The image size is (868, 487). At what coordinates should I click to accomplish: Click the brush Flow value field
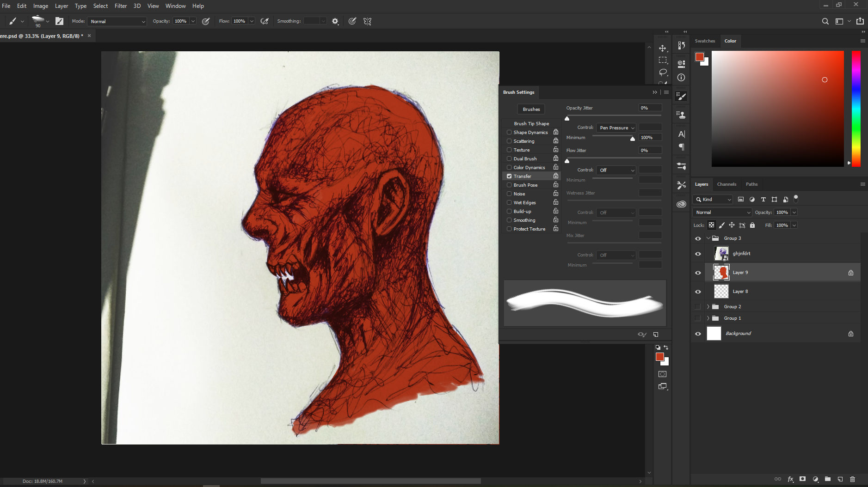click(239, 21)
